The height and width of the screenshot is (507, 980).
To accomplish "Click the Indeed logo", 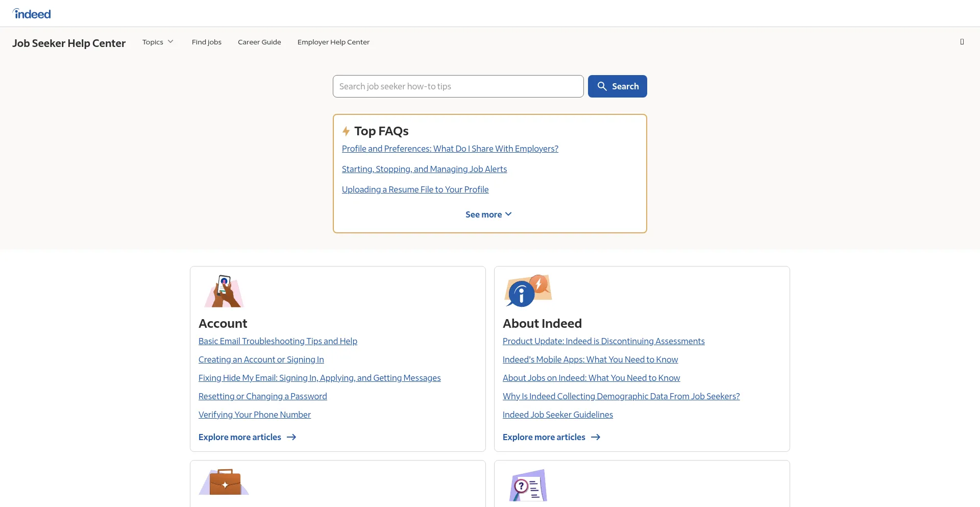I will click(32, 14).
